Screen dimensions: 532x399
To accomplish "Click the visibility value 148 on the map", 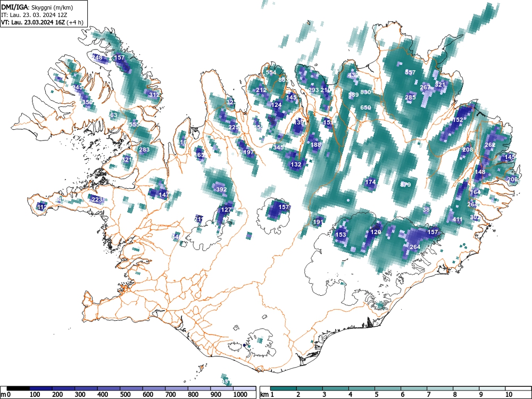I will tap(480, 172).
